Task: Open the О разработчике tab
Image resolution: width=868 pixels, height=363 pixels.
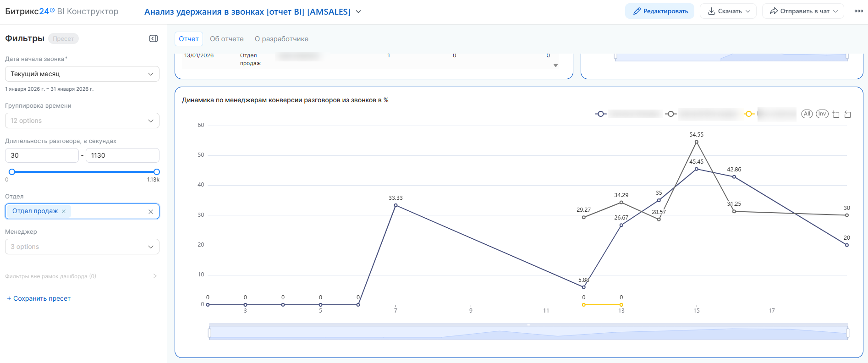Action: [281, 39]
